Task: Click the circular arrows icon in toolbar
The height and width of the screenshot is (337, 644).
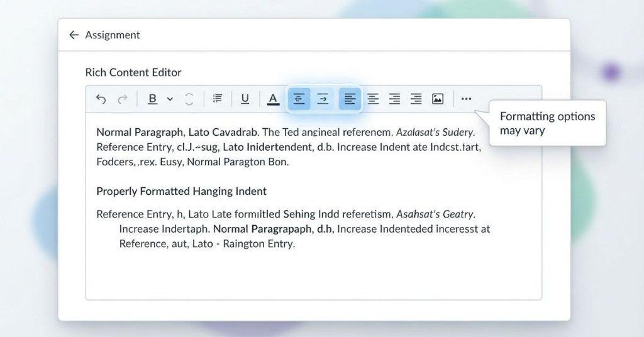Action: [x=189, y=99]
